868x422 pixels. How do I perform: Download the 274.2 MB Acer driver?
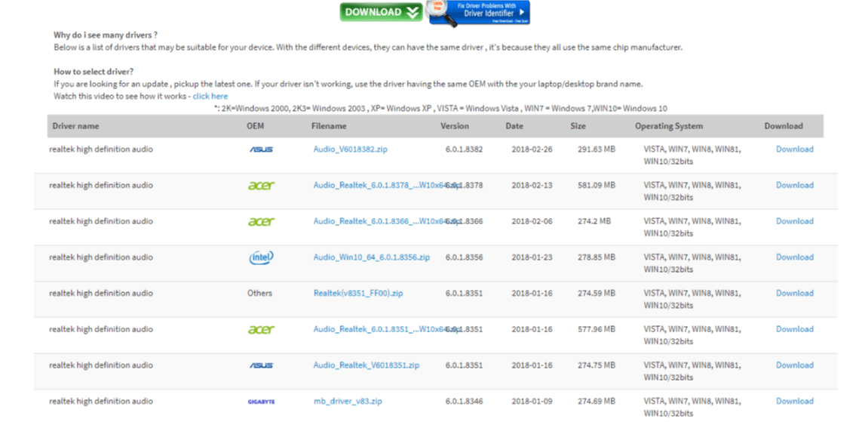tap(794, 221)
